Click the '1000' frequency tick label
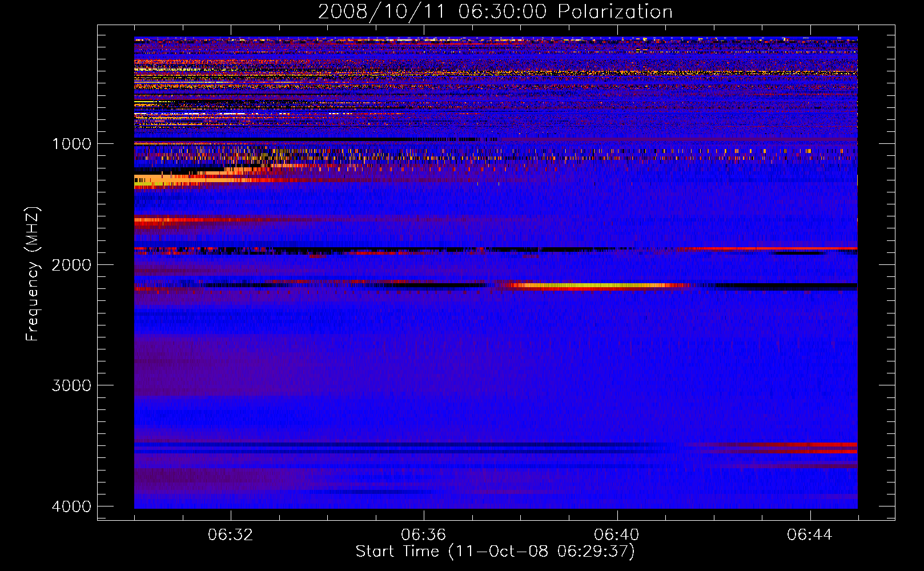The image size is (924, 571). coord(71,144)
